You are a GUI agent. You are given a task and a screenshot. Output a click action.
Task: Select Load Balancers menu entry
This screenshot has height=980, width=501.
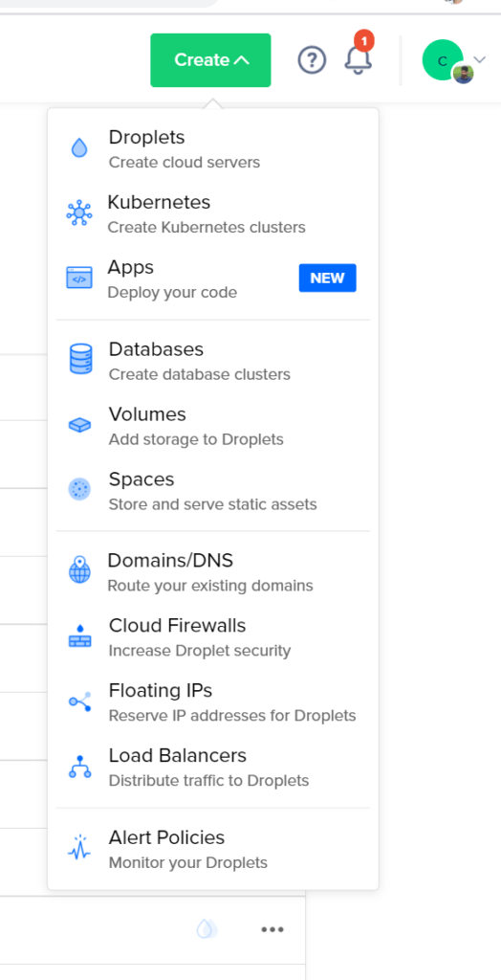[213, 767]
